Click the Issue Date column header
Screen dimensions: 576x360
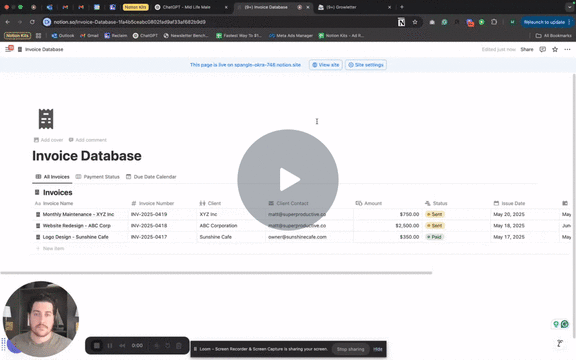509,203
